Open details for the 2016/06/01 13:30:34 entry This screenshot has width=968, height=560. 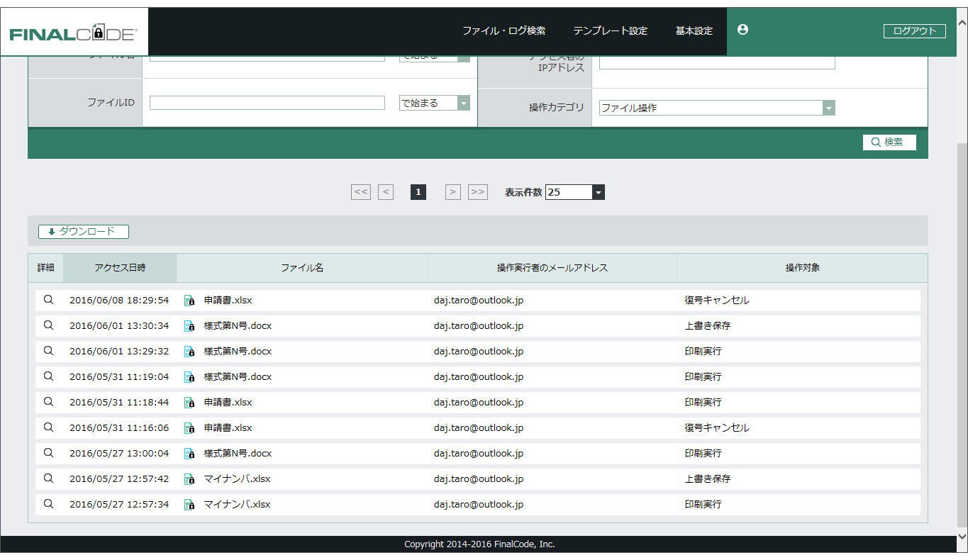[x=48, y=325]
